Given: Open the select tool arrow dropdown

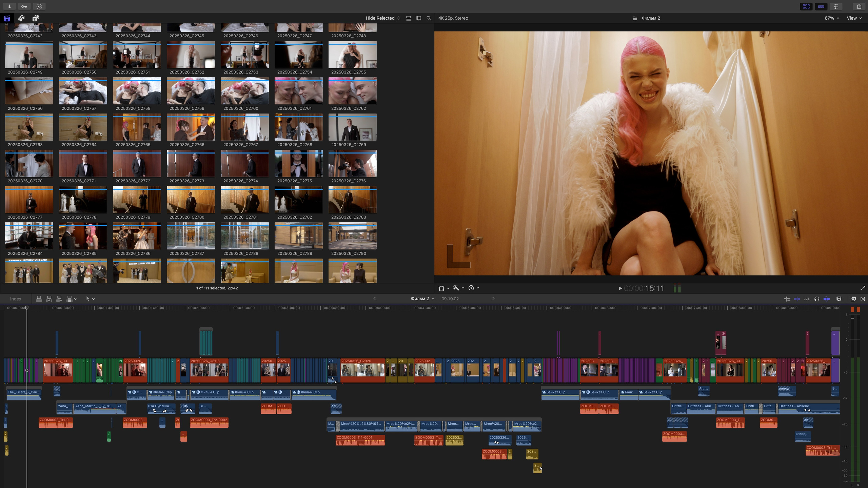Looking at the screenshot, I should (90, 299).
